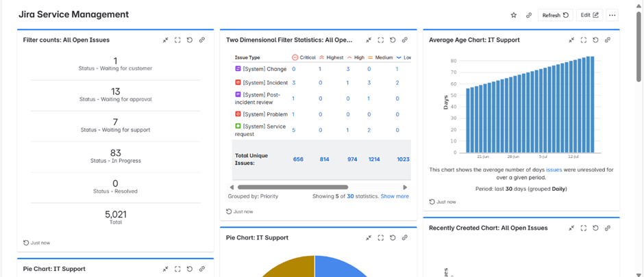
Task: Open total unique Critical issues 656
Action: (x=298, y=159)
